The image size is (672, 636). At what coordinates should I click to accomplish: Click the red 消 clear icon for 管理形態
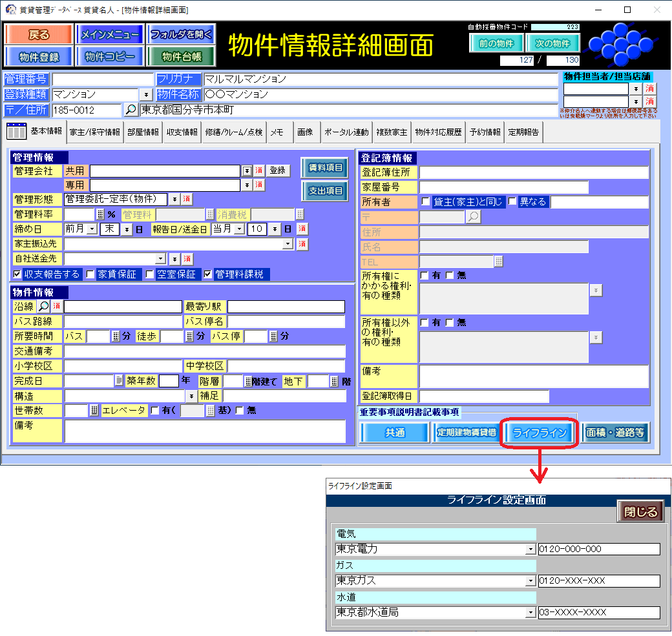(x=187, y=199)
